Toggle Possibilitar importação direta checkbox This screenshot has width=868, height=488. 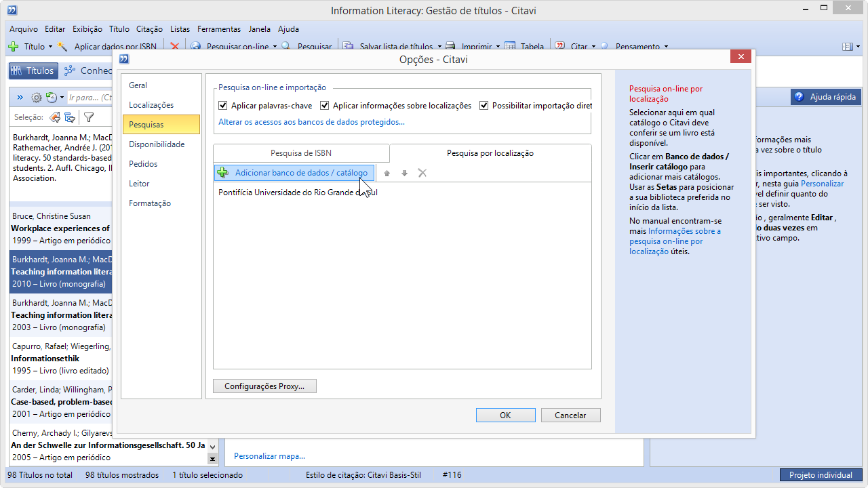(x=484, y=106)
